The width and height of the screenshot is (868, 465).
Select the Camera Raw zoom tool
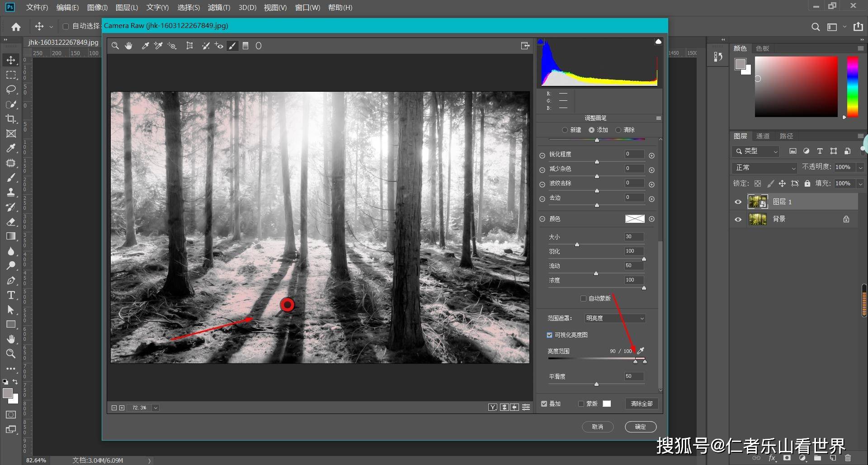tap(115, 46)
